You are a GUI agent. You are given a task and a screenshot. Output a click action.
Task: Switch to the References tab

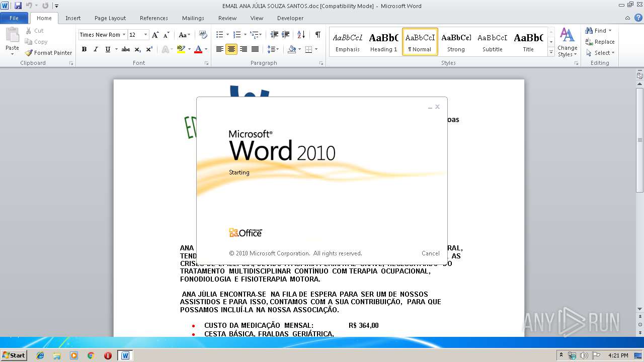tap(154, 18)
